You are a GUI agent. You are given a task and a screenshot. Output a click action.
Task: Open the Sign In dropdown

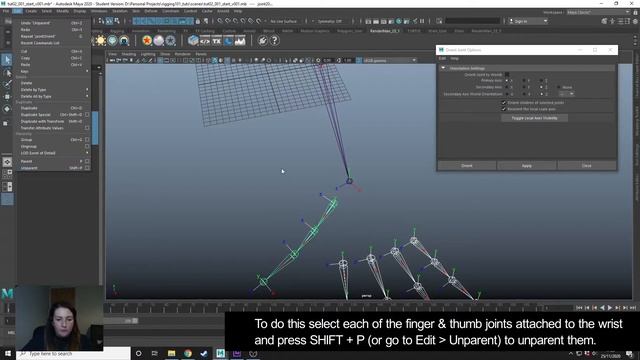tap(528, 21)
